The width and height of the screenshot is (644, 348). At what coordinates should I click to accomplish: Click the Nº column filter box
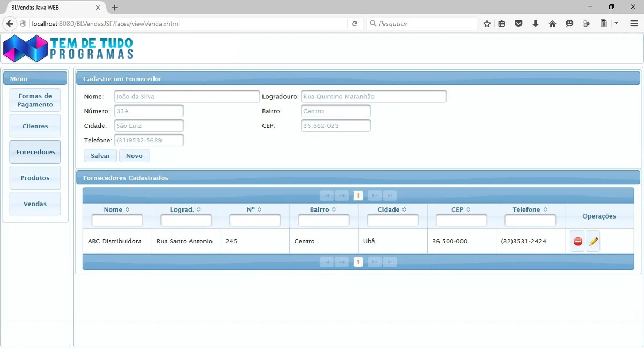coord(255,221)
